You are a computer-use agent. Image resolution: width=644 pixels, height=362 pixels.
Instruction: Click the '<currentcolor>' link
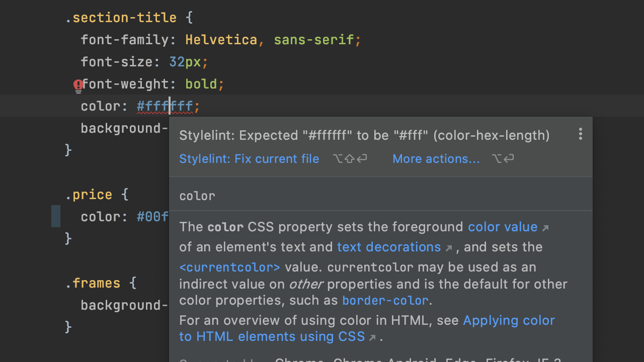[x=229, y=267]
